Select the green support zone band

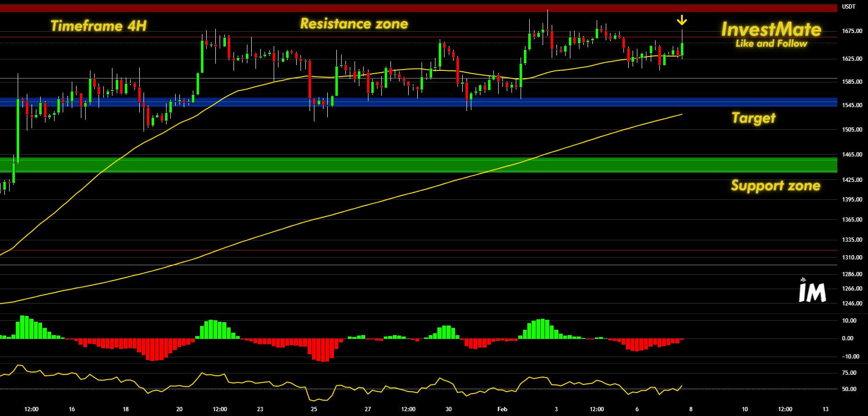pos(419,165)
